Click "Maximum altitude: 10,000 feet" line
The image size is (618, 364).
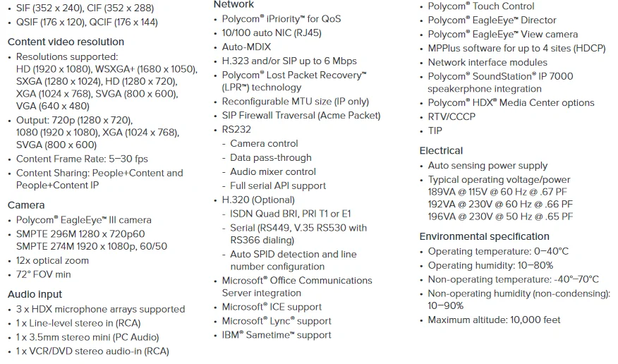494,320
